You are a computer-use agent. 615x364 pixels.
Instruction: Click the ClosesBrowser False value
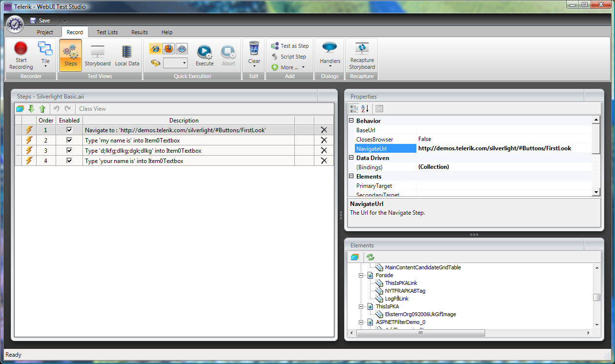tap(504, 139)
